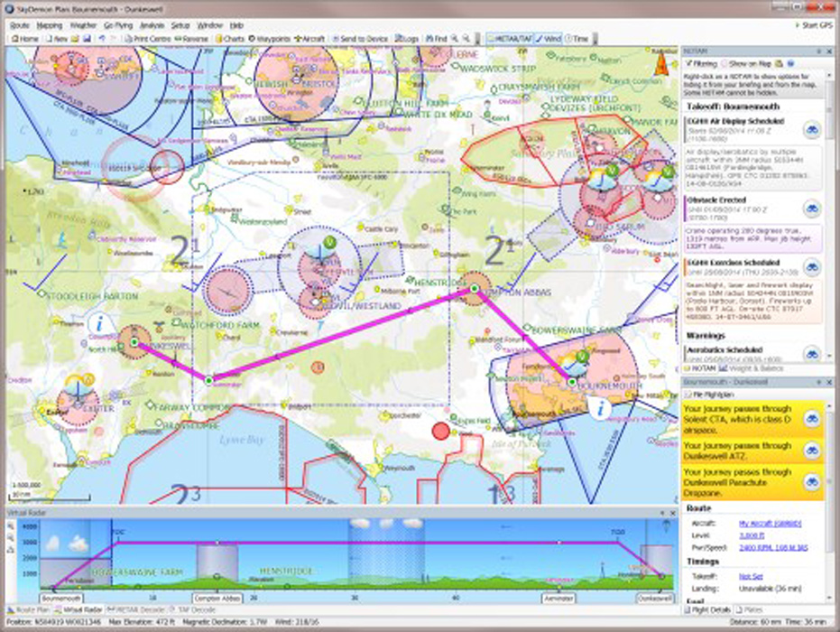Reverse the route direction
Viewport: 840px width, 632px height.
click(192, 39)
